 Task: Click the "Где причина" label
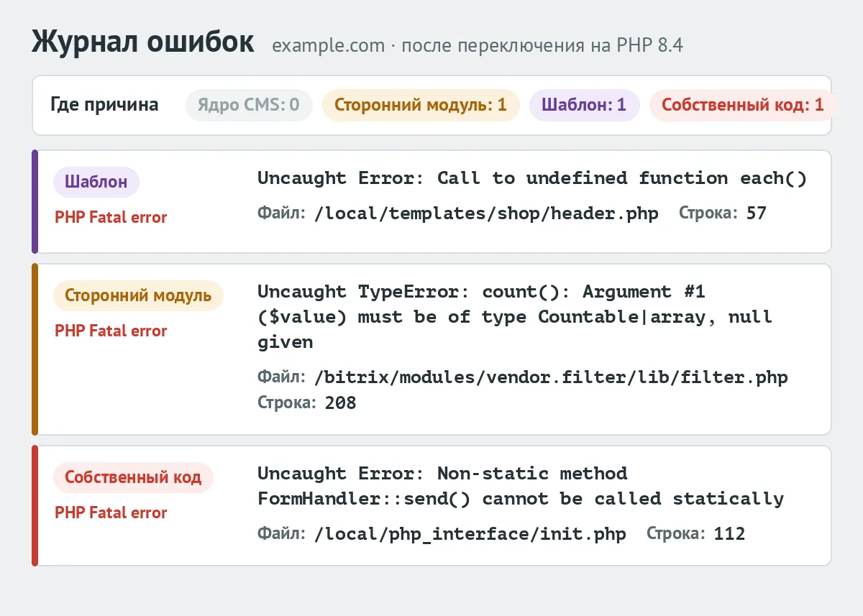click(x=104, y=105)
